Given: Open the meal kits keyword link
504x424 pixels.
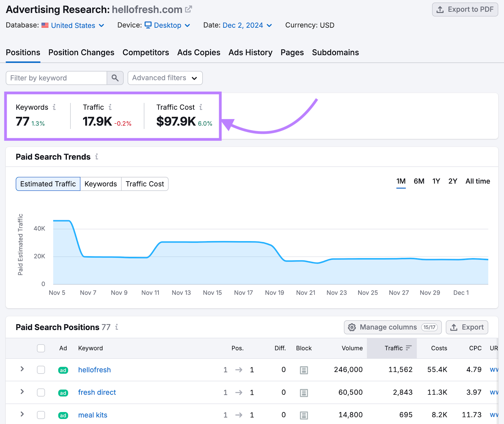Looking at the screenshot, I should 93,415.
